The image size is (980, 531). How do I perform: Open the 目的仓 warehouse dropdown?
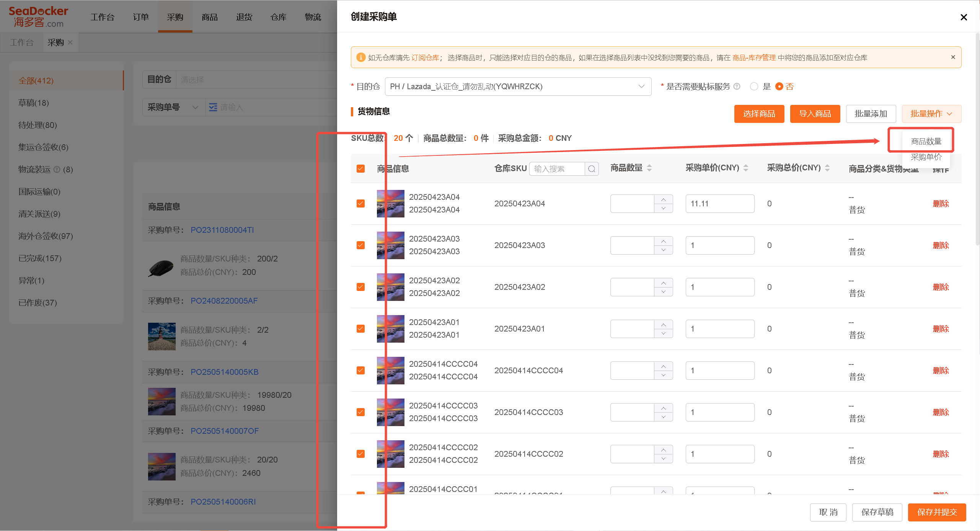pos(518,87)
